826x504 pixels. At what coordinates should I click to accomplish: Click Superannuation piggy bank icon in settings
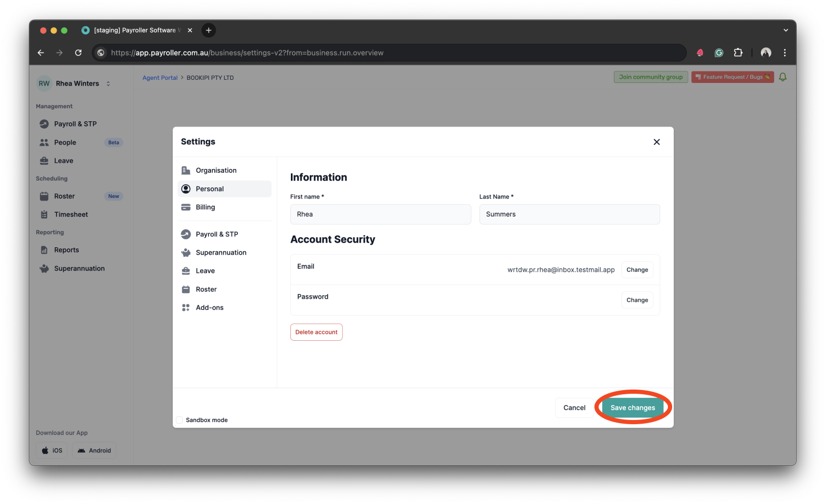186,253
